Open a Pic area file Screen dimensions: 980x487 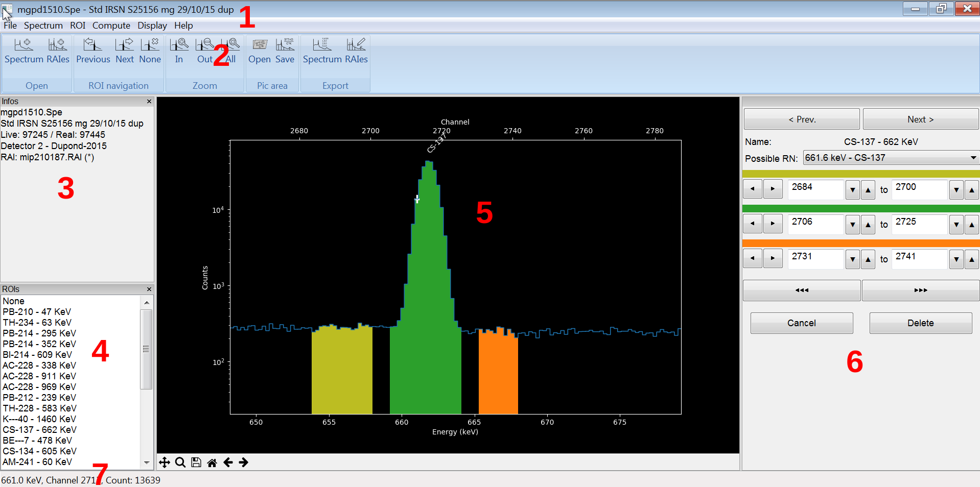click(260, 51)
